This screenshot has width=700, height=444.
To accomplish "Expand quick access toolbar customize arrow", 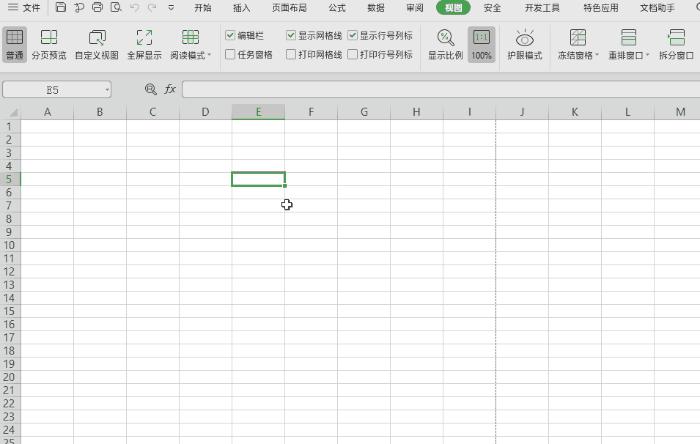I will point(171,8).
